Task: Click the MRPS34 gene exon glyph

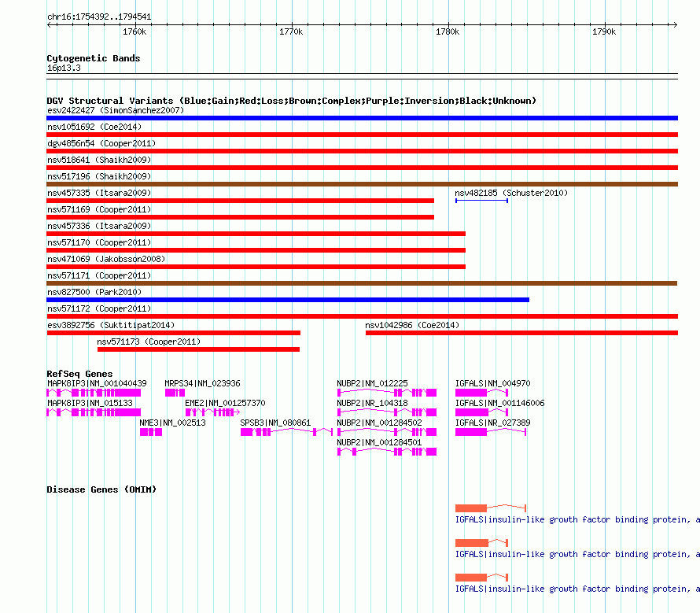Action: point(175,393)
